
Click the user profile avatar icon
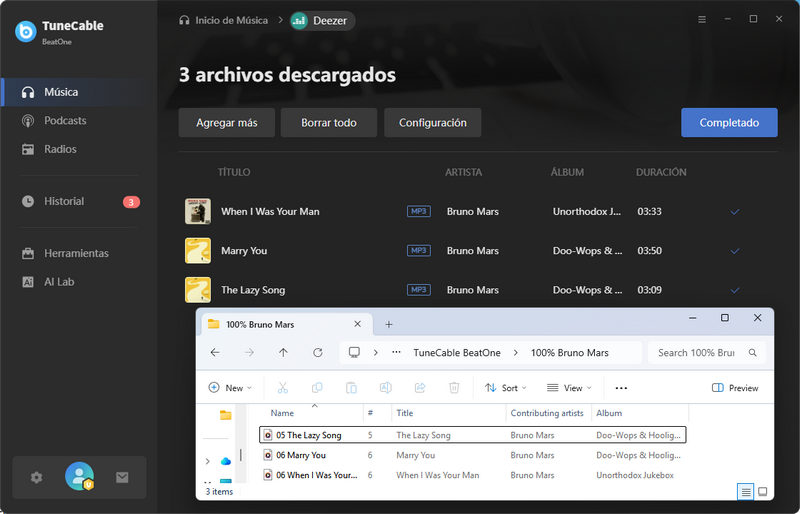click(79, 477)
